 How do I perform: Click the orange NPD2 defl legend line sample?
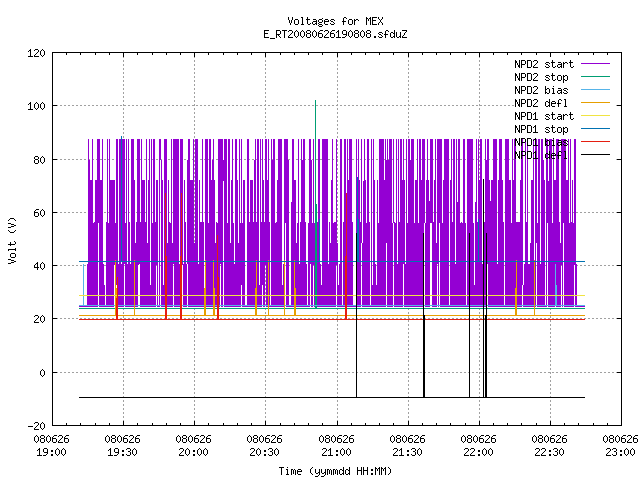[x=596, y=103]
